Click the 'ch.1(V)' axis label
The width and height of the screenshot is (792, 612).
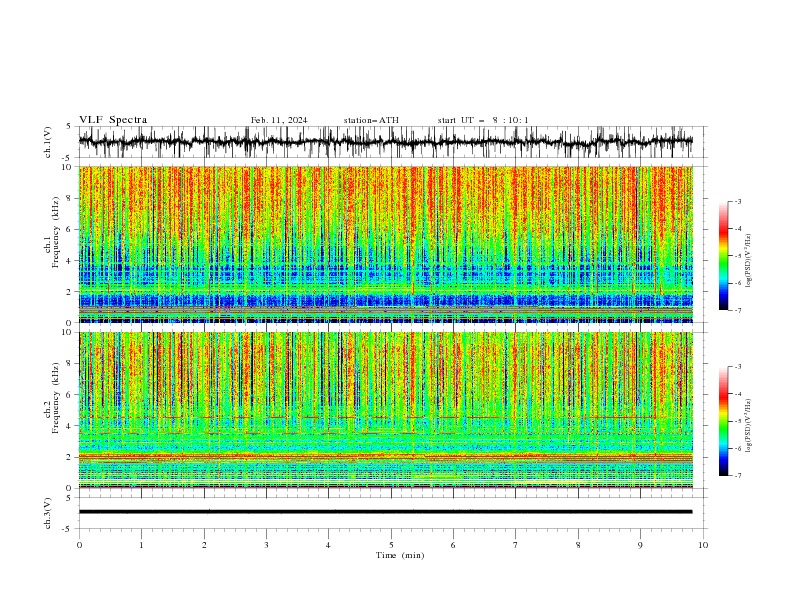pos(48,142)
